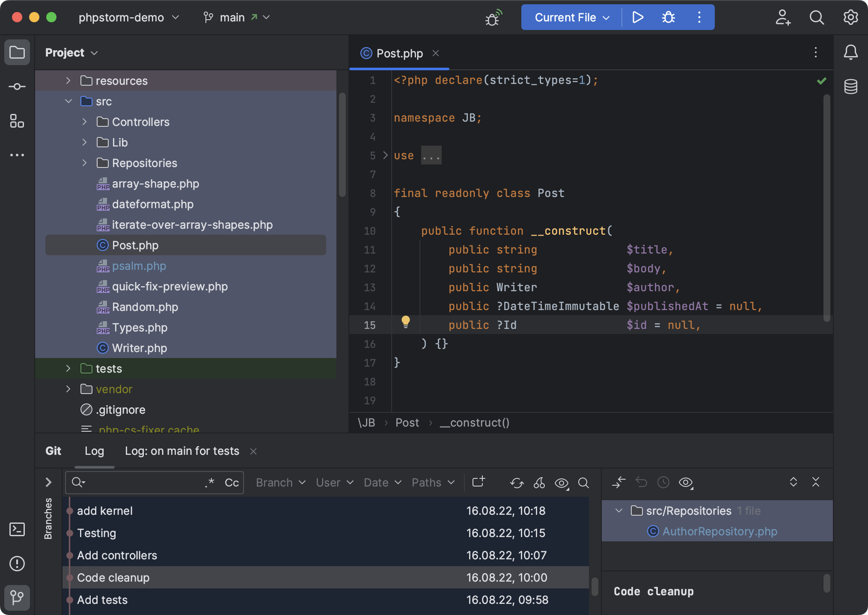This screenshot has height=615, width=868.
Task: Expand the folded use statements on line 5
Action: pos(385,155)
